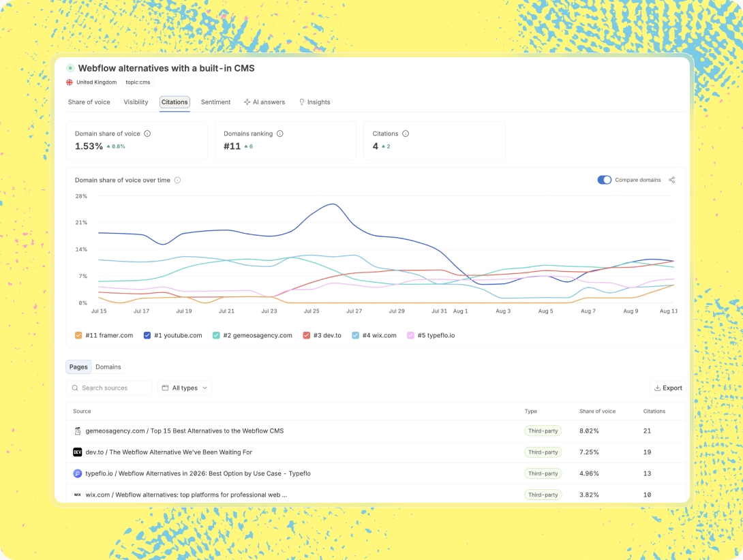The image size is (743, 560).
Task: Click the 8.02% share of voice value
Action: 589,431
